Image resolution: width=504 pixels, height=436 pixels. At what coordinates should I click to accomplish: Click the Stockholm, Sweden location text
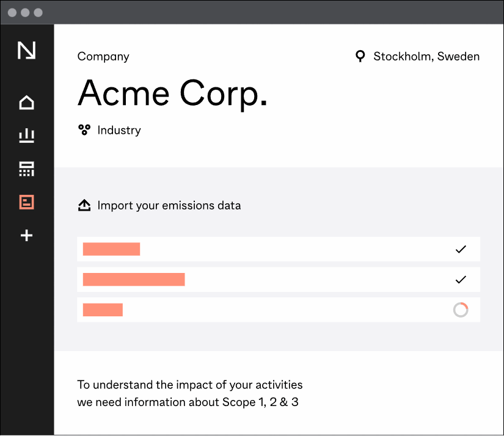pos(426,57)
